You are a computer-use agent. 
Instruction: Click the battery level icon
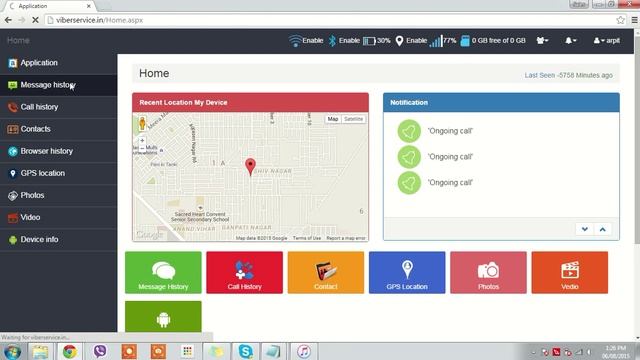click(x=369, y=41)
